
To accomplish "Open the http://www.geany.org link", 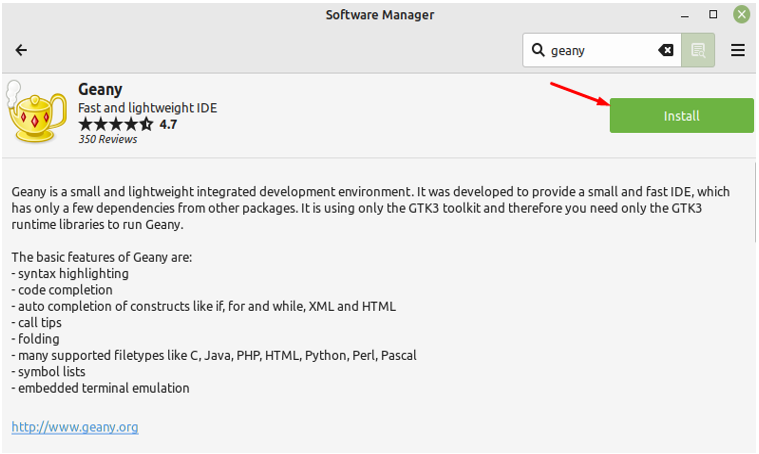I will [75, 427].
